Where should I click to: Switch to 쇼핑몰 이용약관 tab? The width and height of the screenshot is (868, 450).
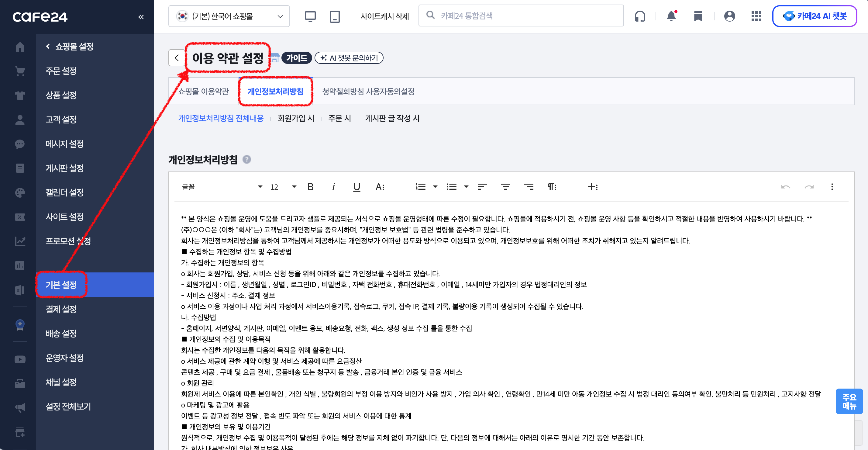pyautogui.click(x=203, y=91)
